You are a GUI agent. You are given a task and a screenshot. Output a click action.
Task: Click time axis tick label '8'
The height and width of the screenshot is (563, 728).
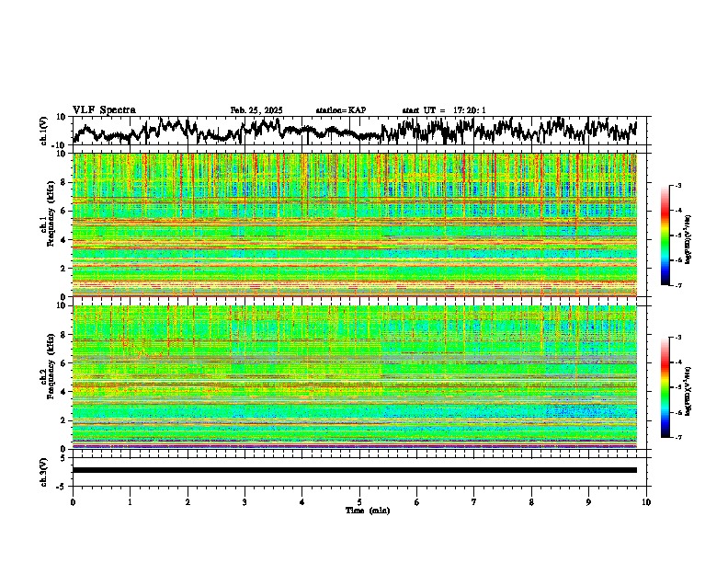point(531,502)
